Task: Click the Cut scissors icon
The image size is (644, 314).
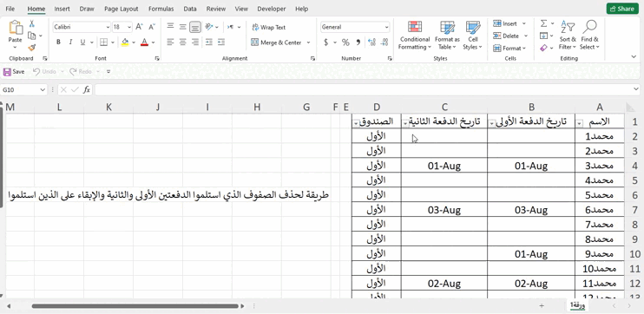Action: pos(32,23)
